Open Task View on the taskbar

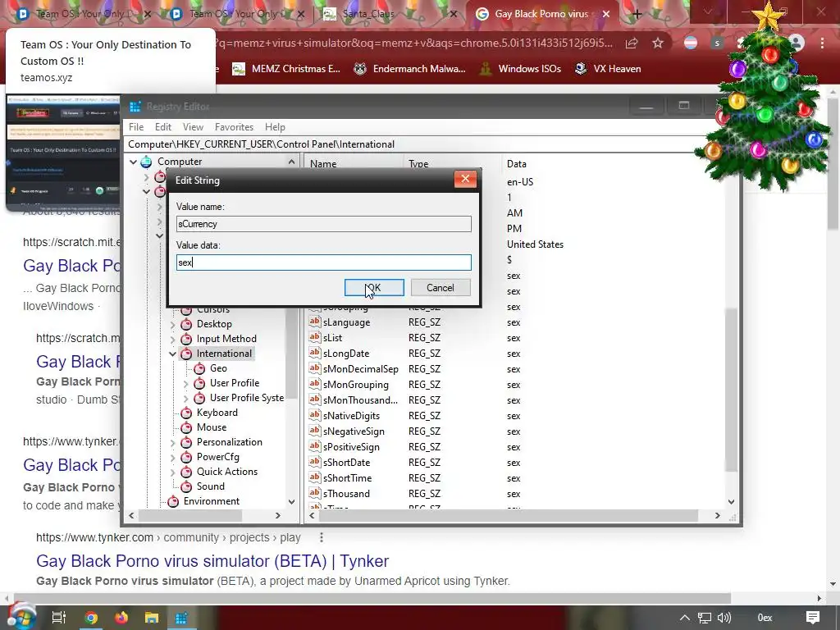coord(58,618)
